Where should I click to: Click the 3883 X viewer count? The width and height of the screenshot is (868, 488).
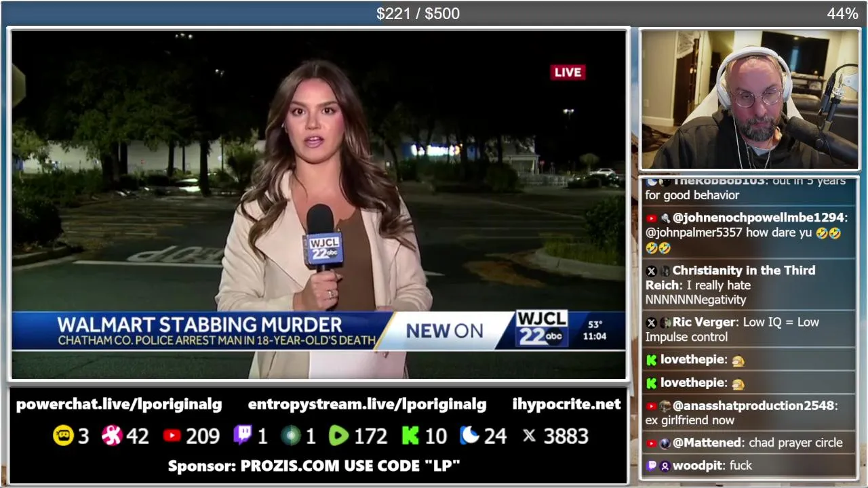(566, 436)
